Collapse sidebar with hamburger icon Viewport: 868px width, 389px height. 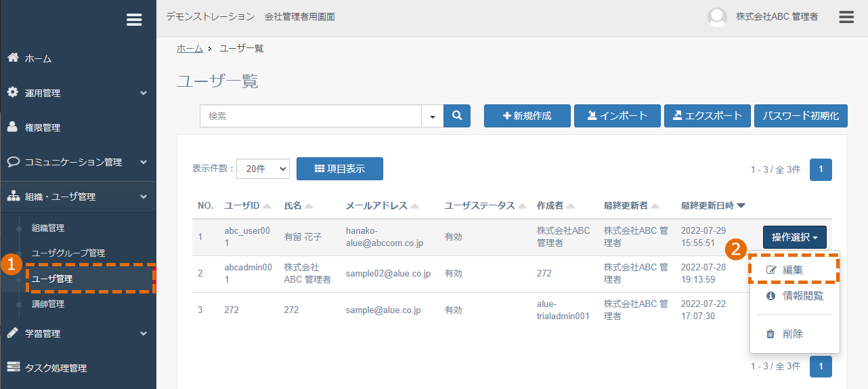click(134, 20)
